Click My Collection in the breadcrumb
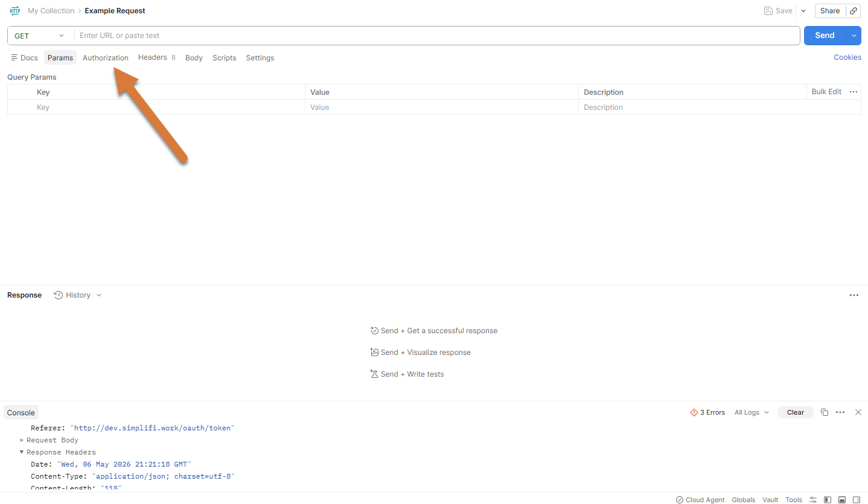Viewport: 868px width, 504px height. (x=51, y=11)
